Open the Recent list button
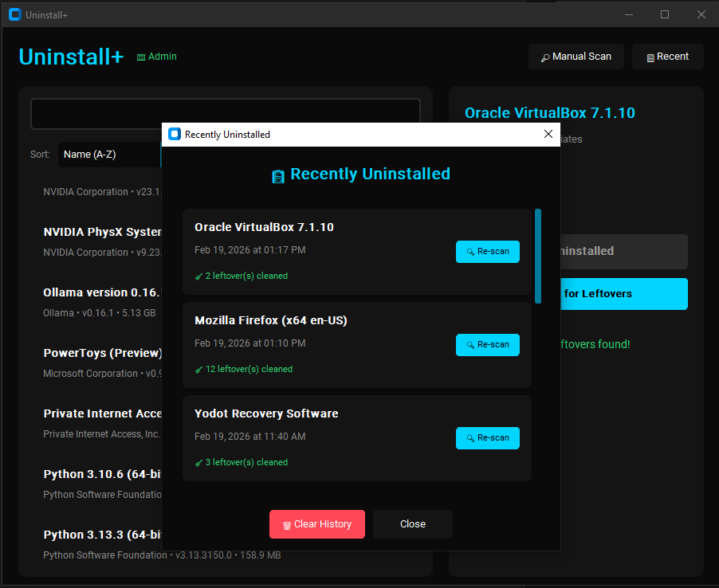This screenshot has width=719, height=588. pos(668,57)
